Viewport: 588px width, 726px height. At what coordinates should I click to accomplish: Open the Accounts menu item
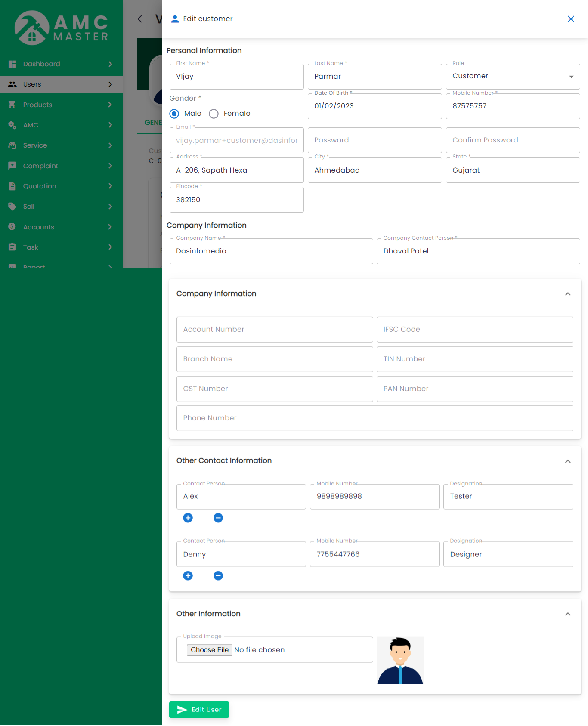click(39, 227)
